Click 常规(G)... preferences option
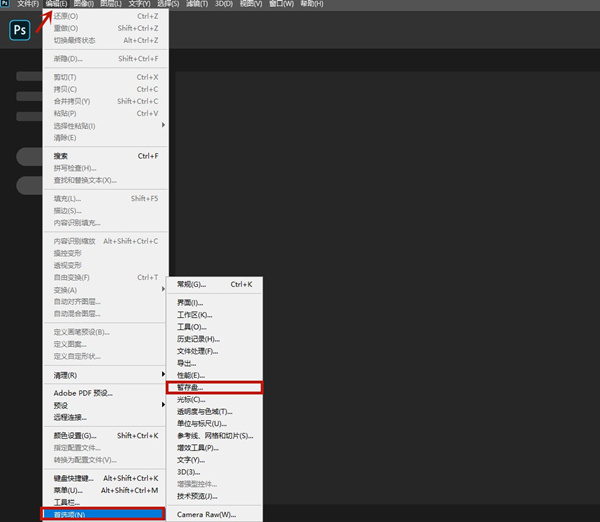 192,285
